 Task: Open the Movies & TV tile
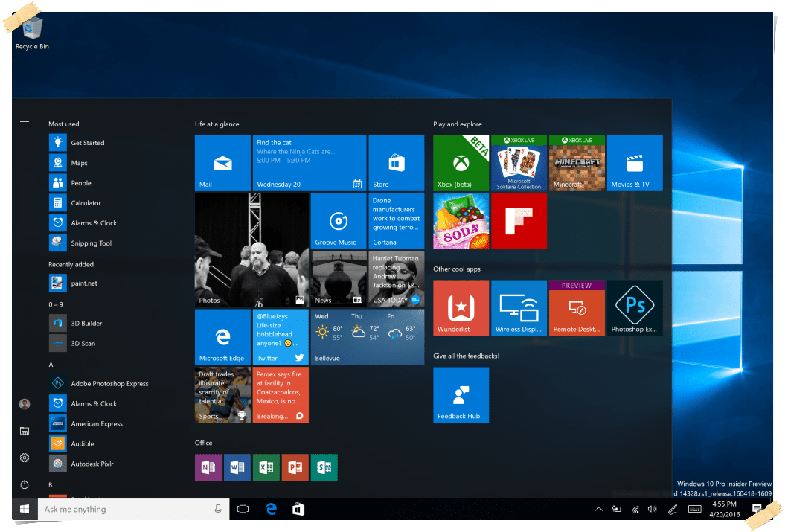[x=635, y=163]
